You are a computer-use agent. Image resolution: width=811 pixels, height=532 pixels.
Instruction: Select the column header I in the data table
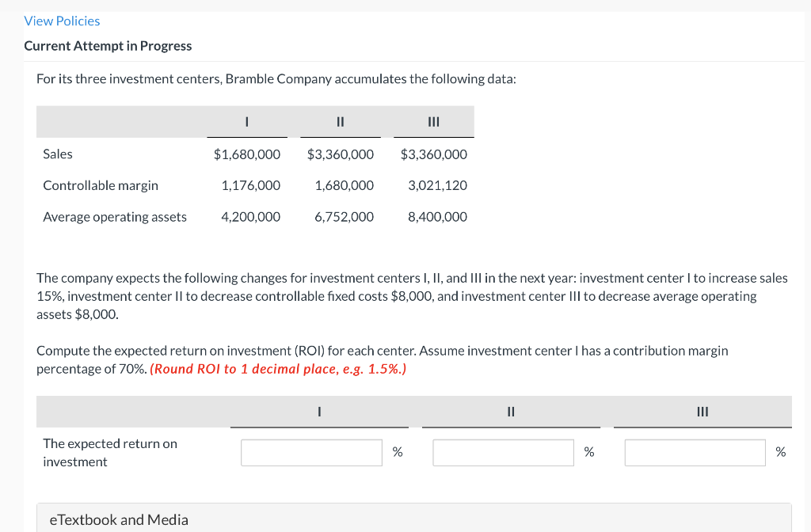click(246, 122)
